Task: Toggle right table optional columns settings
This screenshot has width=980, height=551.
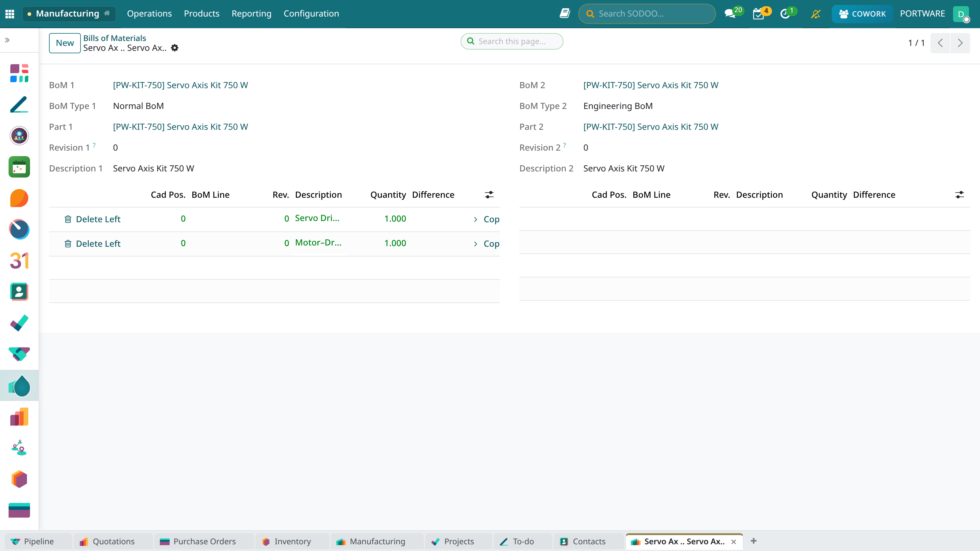Action: click(x=959, y=195)
